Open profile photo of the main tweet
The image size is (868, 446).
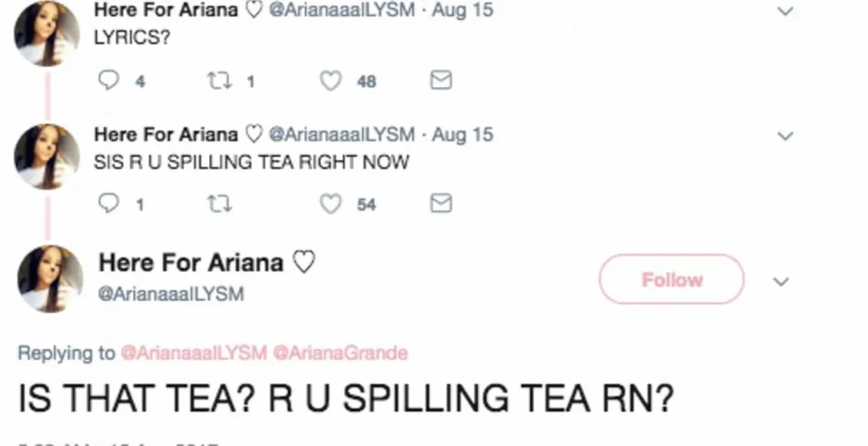[x=50, y=278]
